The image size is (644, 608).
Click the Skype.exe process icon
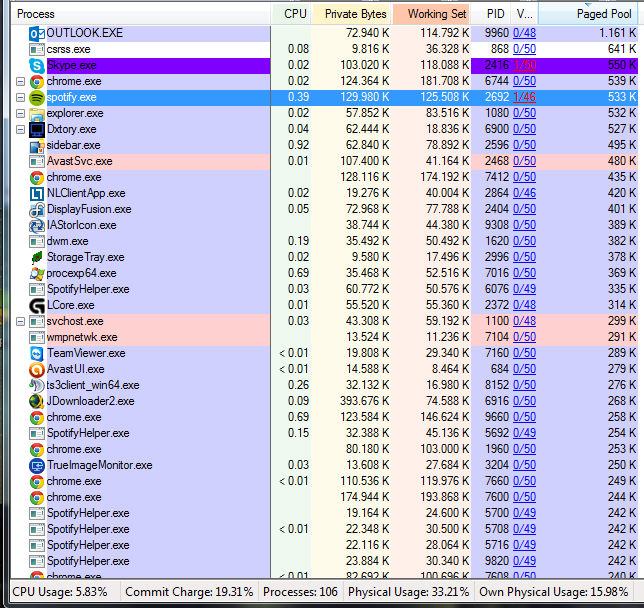click(37, 65)
